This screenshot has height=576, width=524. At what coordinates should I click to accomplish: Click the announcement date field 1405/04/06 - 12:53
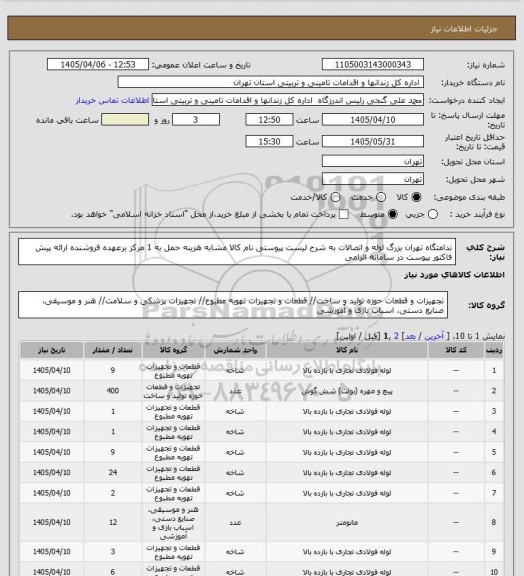(x=98, y=64)
